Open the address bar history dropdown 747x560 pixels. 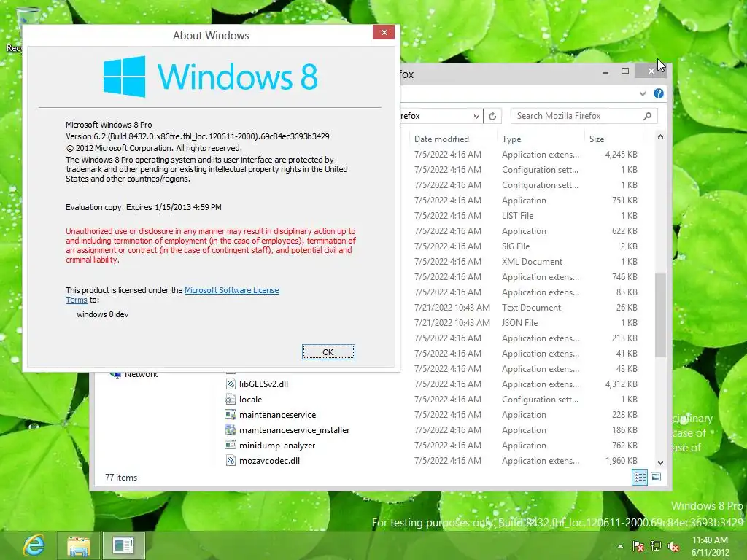coord(476,116)
